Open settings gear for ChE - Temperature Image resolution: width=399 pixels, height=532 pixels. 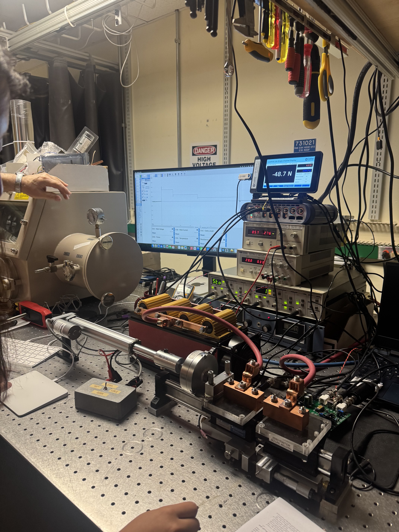click(197, 239)
